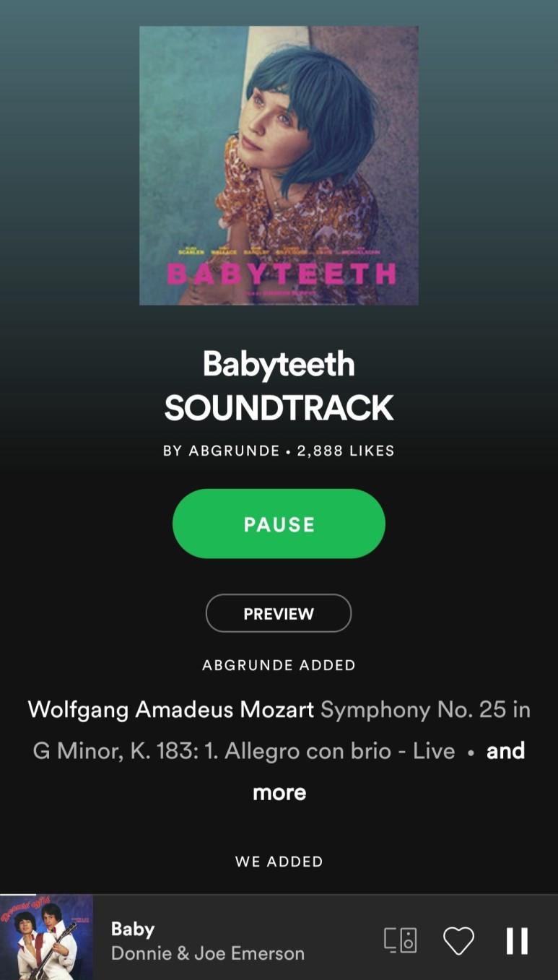Tap the green PAUSE button

279,524
